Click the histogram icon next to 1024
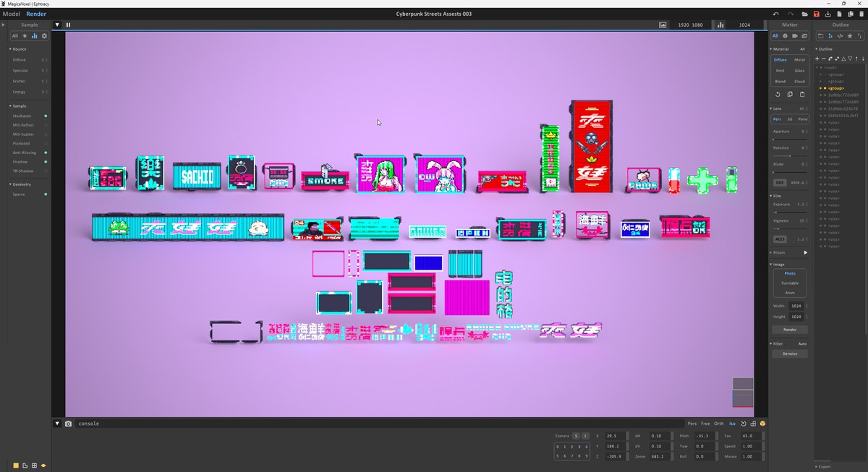Viewport: 868px width, 472px height. (x=720, y=25)
